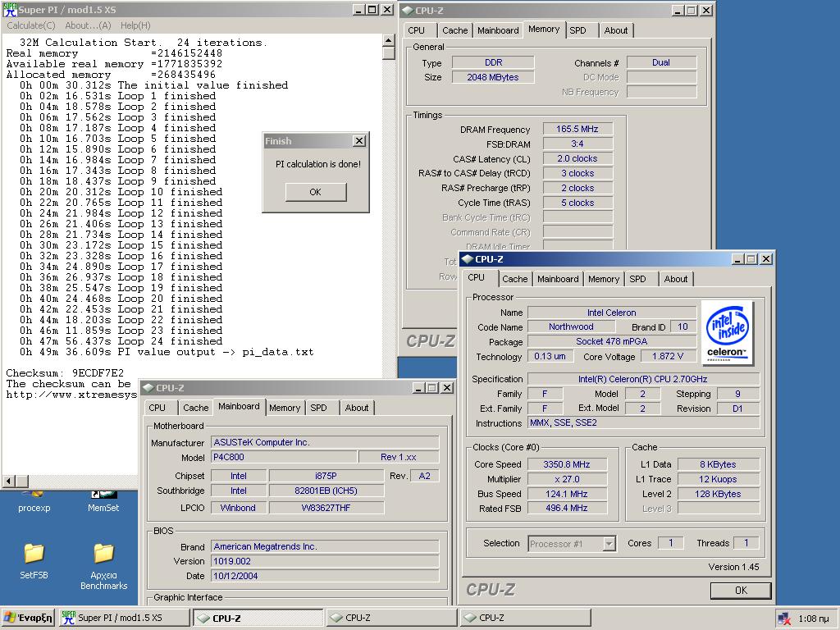This screenshot has height=630, width=840.
Task: Switch to About tab in front CPU-Z
Action: point(676,279)
